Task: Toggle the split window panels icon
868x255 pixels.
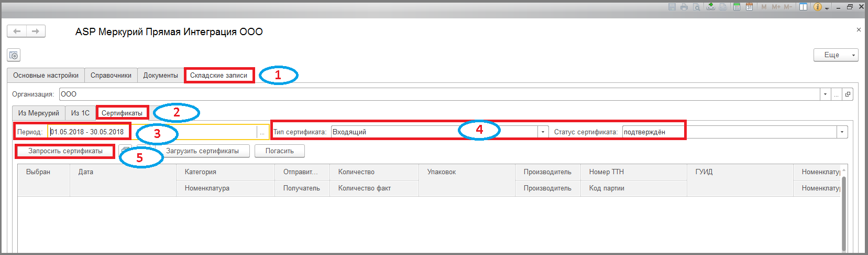Action: click(803, 7)
